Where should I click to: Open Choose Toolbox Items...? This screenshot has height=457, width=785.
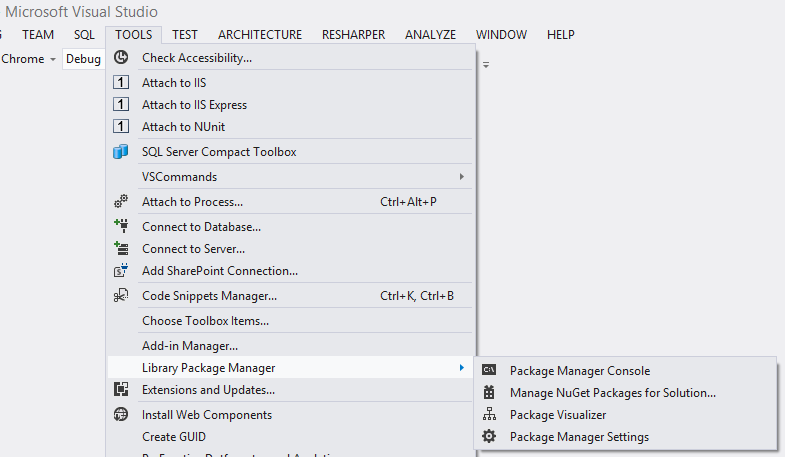pyautogui.click(x=291, y=321)
